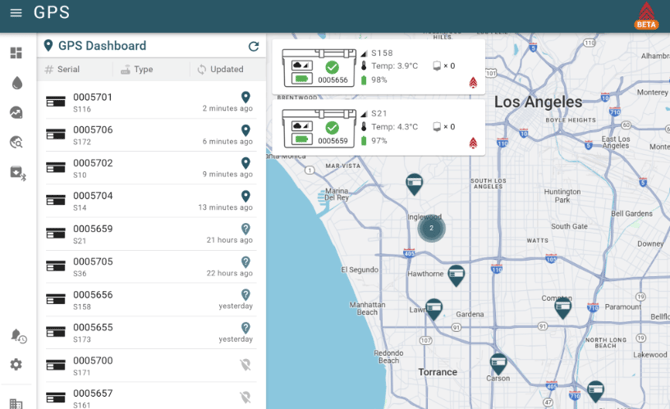Click the device icon in row 0005659
The height and width of the screenshot is (409, 670).
[56, 233]
